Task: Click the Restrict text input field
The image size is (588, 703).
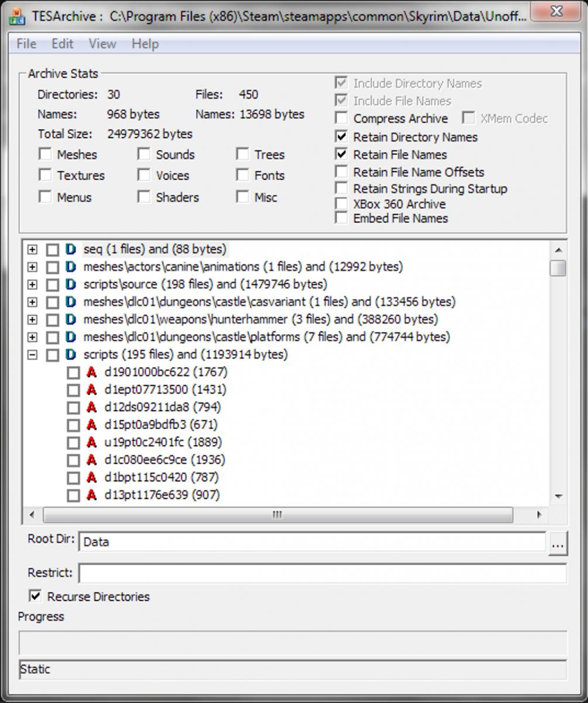Action: tap(322, 573)
